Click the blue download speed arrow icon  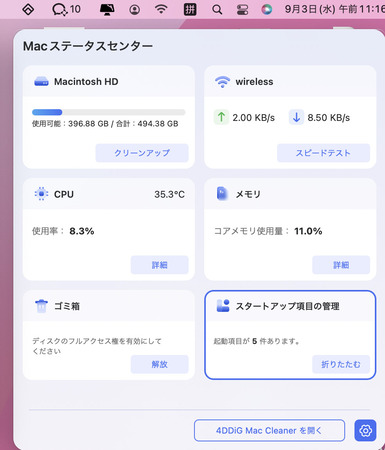pyautogui.click(x=296, y=117)
